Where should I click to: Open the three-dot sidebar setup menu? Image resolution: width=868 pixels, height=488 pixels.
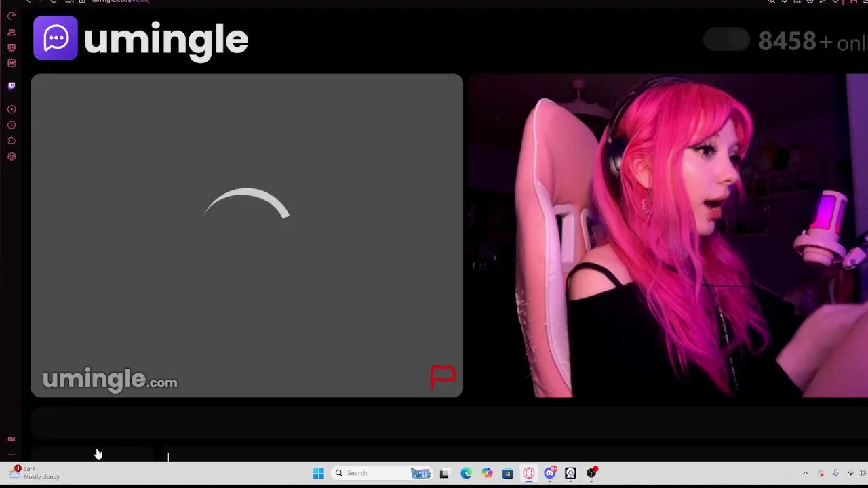(12, 455)
